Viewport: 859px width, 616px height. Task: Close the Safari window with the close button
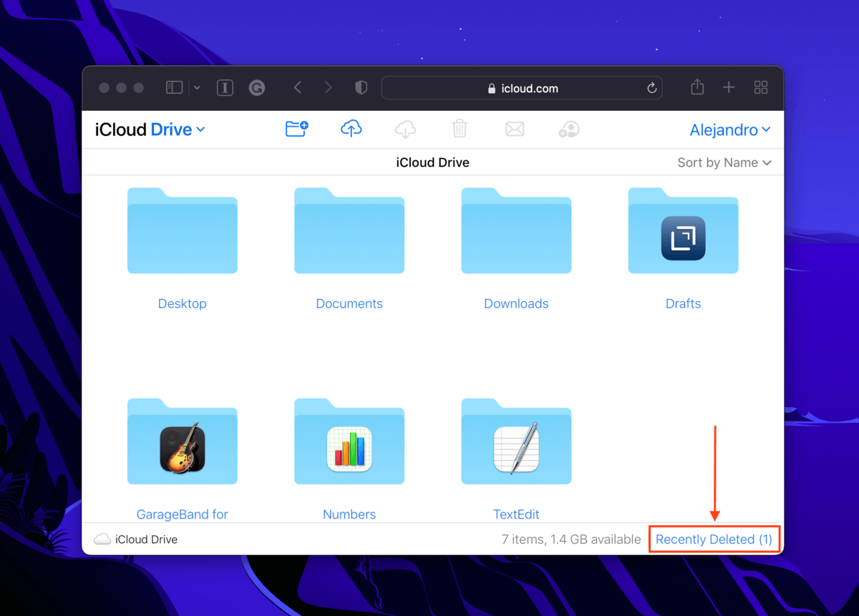tap(104, 87)
